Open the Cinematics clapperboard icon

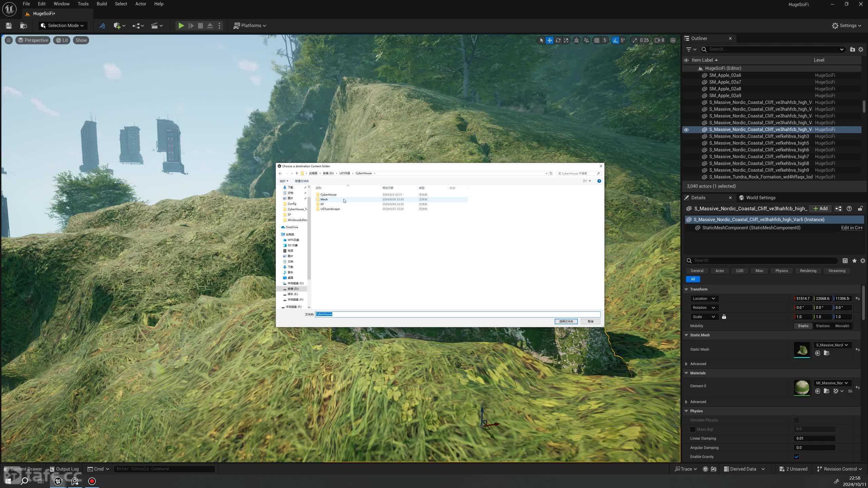157,26
